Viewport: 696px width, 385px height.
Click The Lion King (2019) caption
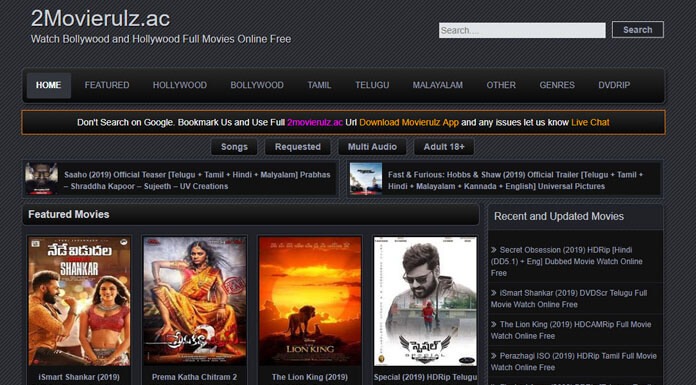tap(310, 377)
